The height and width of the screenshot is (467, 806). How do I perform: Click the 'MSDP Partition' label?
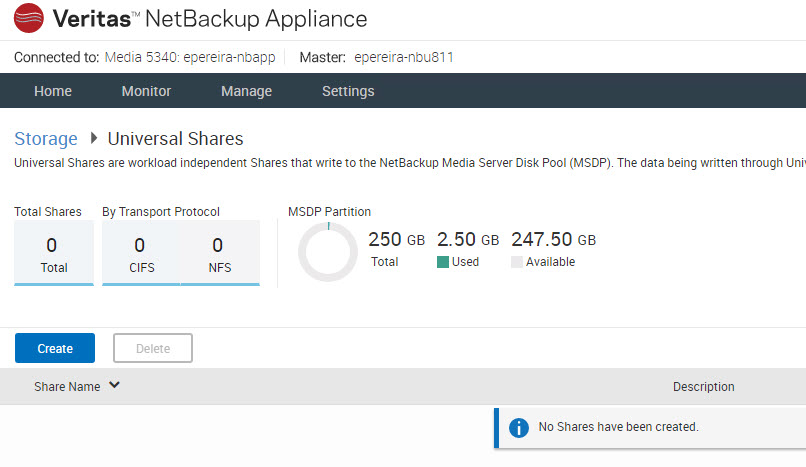329,212
